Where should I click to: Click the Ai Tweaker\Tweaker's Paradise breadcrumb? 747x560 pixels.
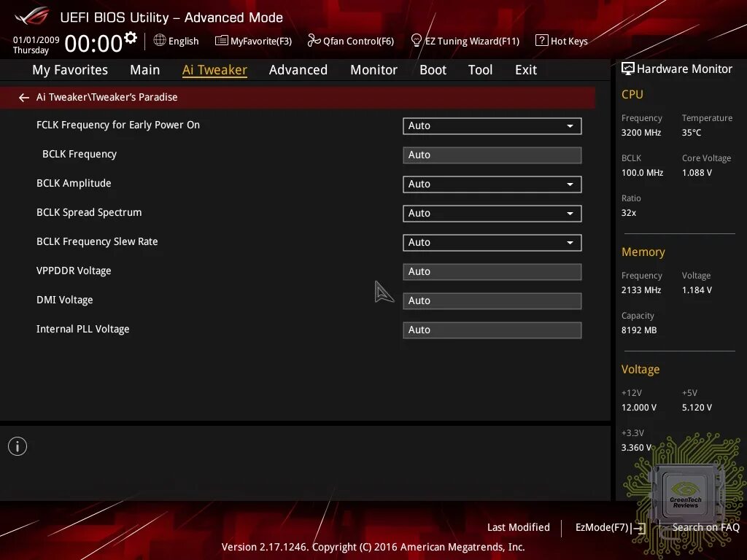107,97
